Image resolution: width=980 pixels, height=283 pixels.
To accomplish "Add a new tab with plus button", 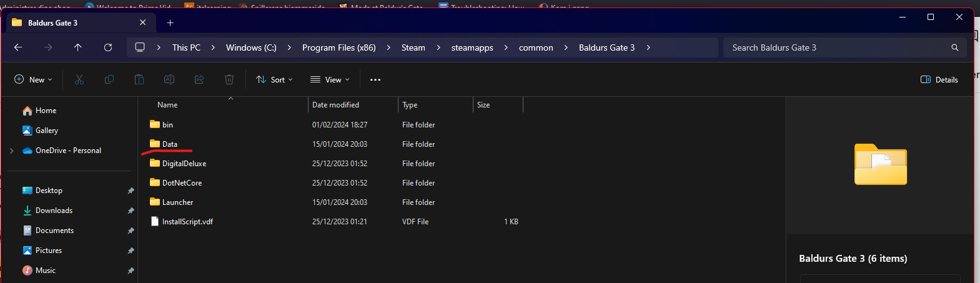I will [170, 23].
